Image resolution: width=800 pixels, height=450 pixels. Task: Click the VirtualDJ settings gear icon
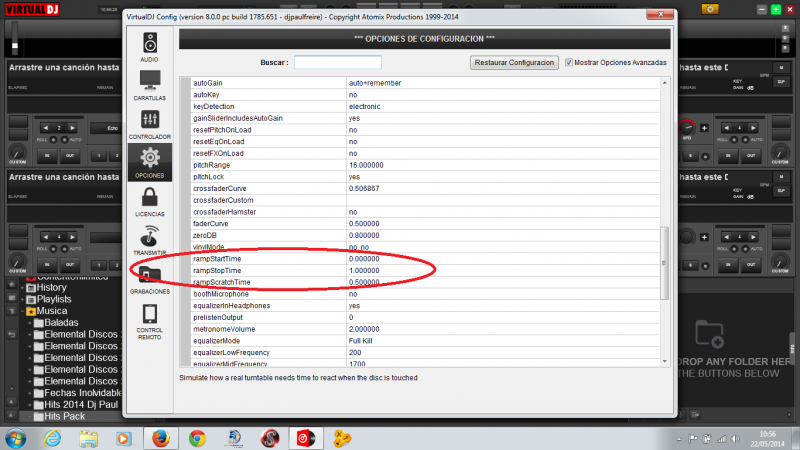tap(710, 9)
